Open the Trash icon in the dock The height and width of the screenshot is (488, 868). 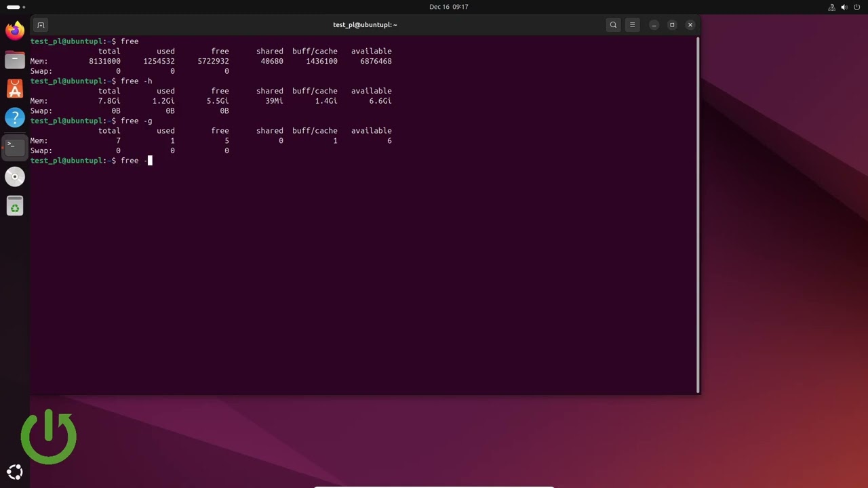(14, 206)
